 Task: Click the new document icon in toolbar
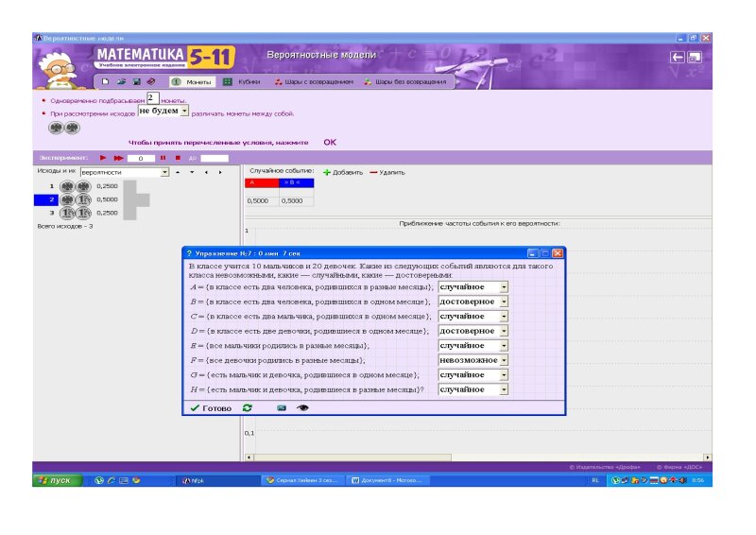click(106, 82)
